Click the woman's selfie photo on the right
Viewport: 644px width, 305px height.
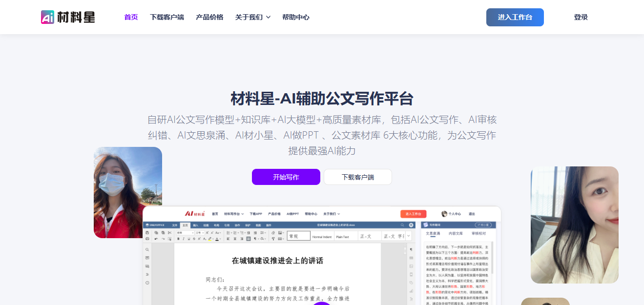[x=575, y=224]
